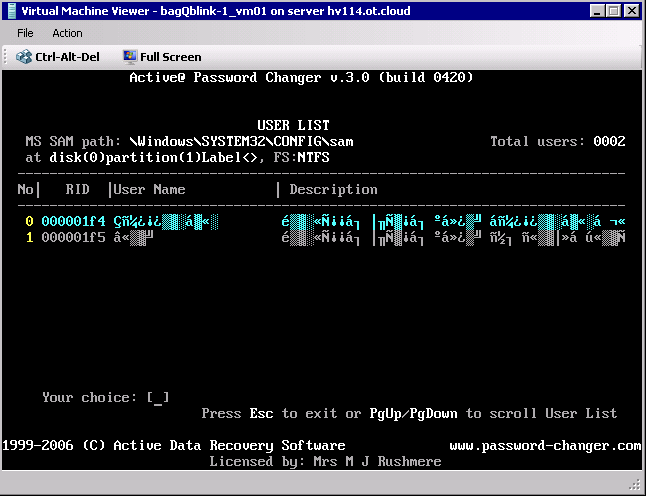Click the www.password-changer.com text
Screen dimensions: 648x496
coord(545,446)
